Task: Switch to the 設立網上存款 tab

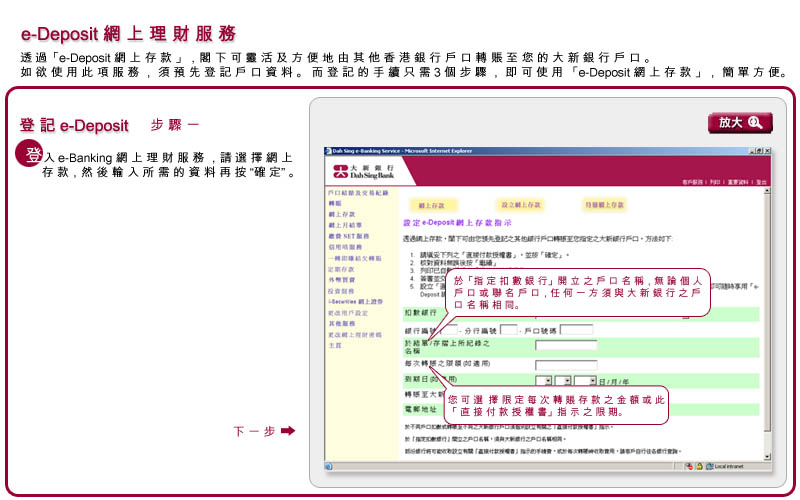Action: click(x=520, y=205)
